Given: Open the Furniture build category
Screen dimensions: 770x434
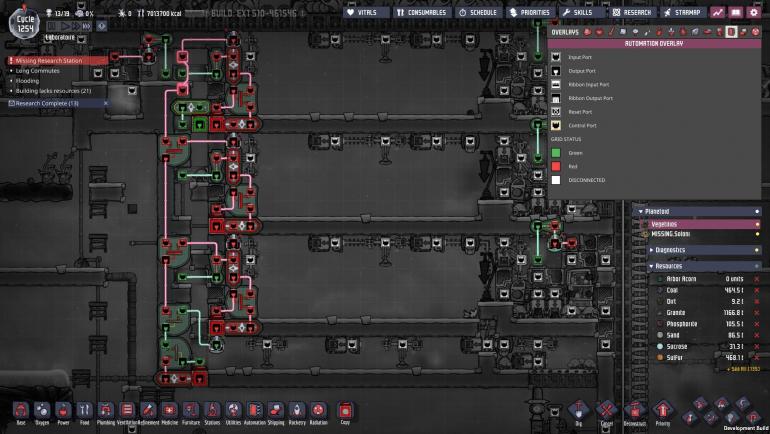Looking at the screenshot, I should [191, 412].
